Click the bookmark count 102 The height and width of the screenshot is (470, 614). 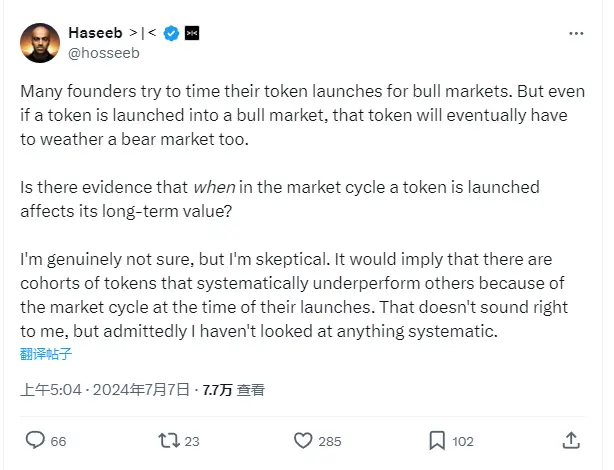coord(463,441)
